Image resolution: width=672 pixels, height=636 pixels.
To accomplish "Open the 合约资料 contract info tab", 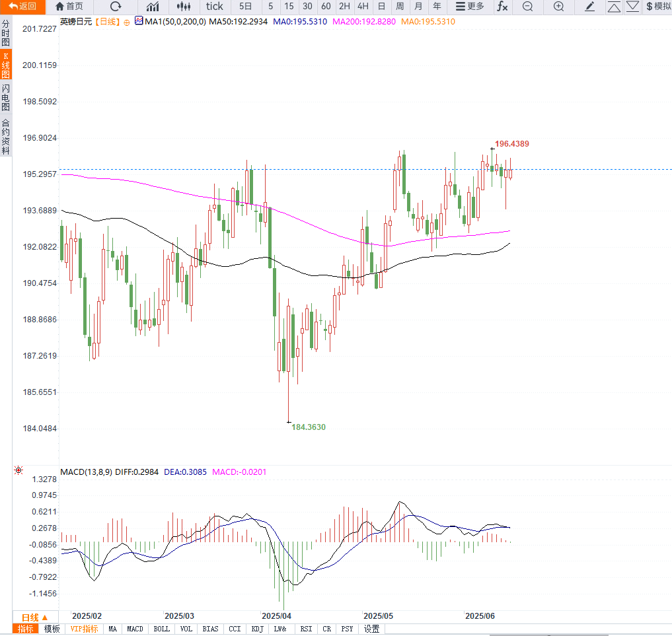I will tap(6, 137).
